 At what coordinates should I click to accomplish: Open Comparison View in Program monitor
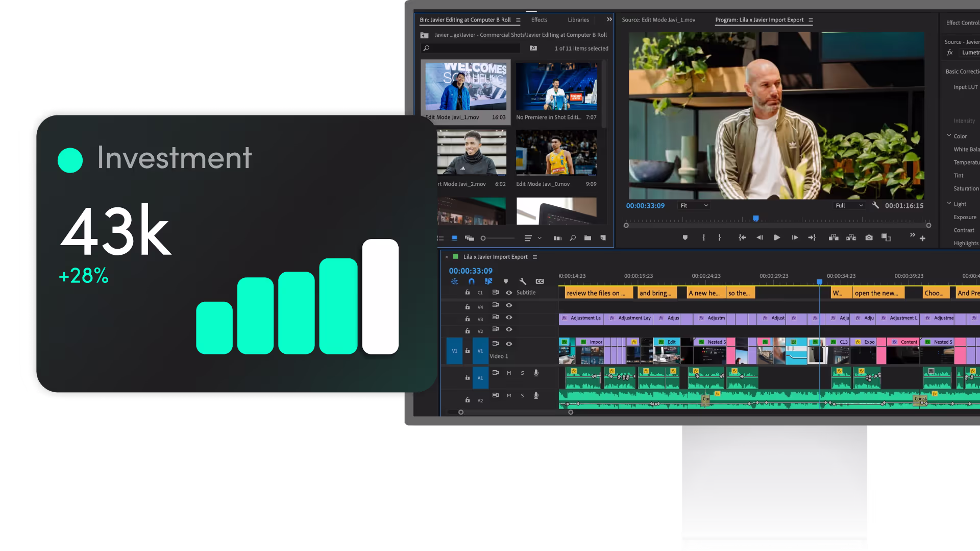887,237
